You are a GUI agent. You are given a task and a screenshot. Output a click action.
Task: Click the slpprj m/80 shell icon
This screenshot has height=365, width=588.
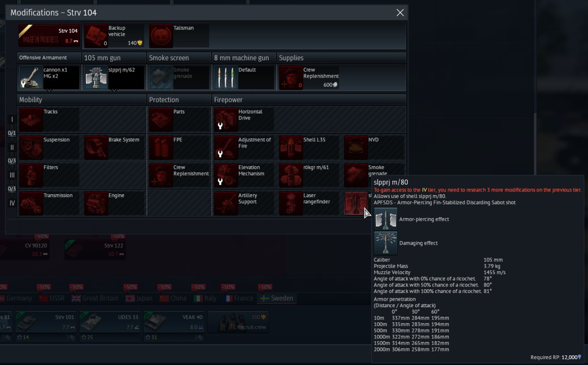point(356,203)
